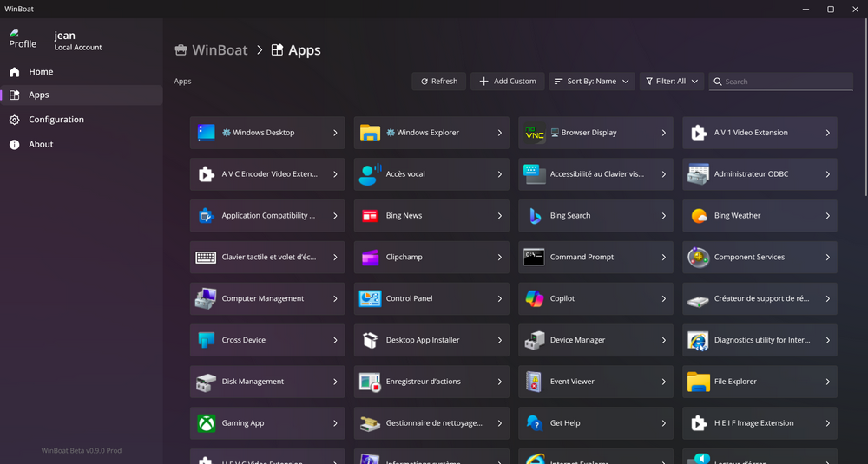Image resolution: width=868 pixels, height=464 pixels.
Task: Click the WinBoat breadcrumb icon
Action: (x=181, y=50)
